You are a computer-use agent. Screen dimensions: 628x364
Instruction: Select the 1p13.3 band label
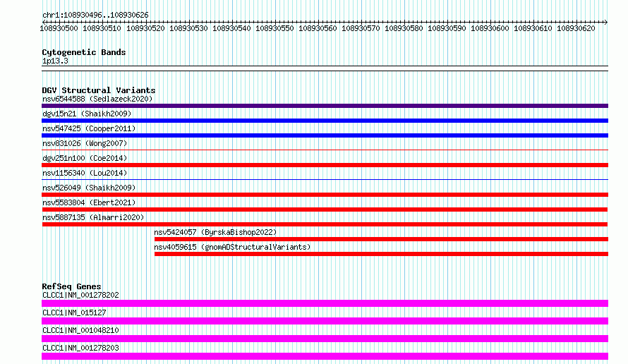pyautogui.click(x=55, y=61)
